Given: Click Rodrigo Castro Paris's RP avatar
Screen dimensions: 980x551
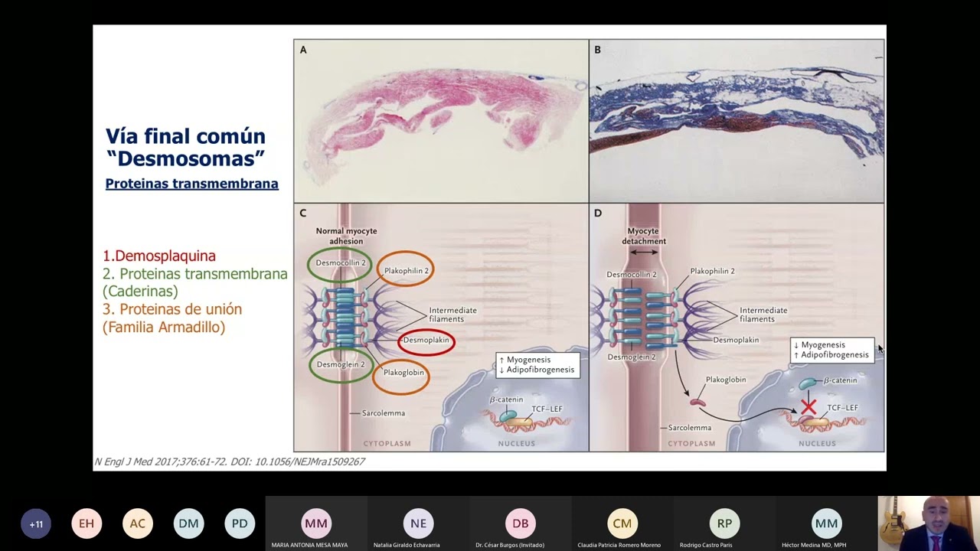Looking at the screenshot, I should [724, 523].
